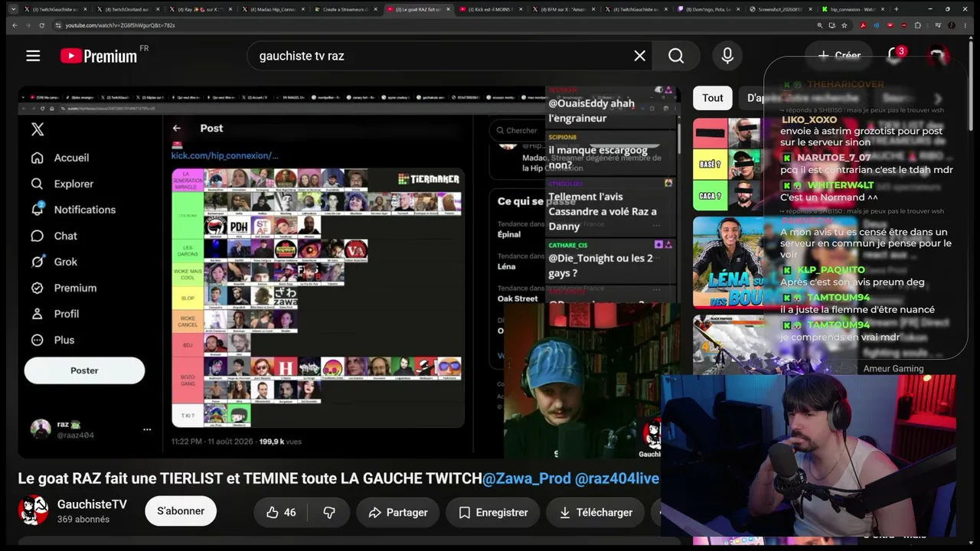Close the active Le goat RAZ tab

click(449, 9)
